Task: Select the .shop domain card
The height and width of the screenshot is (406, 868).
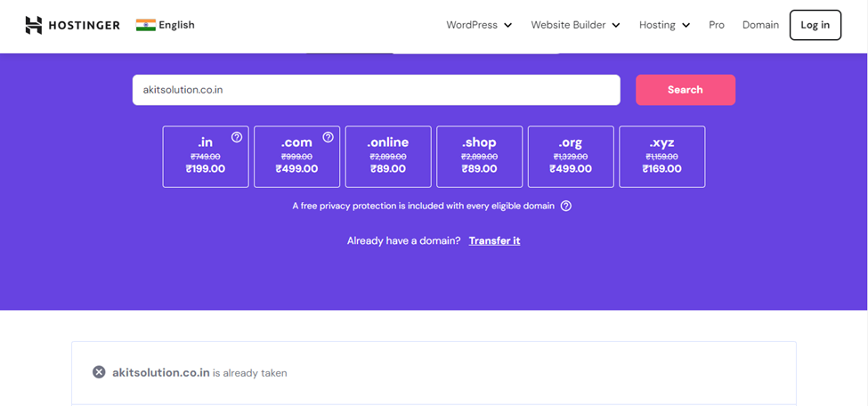Action: point(479,157)
